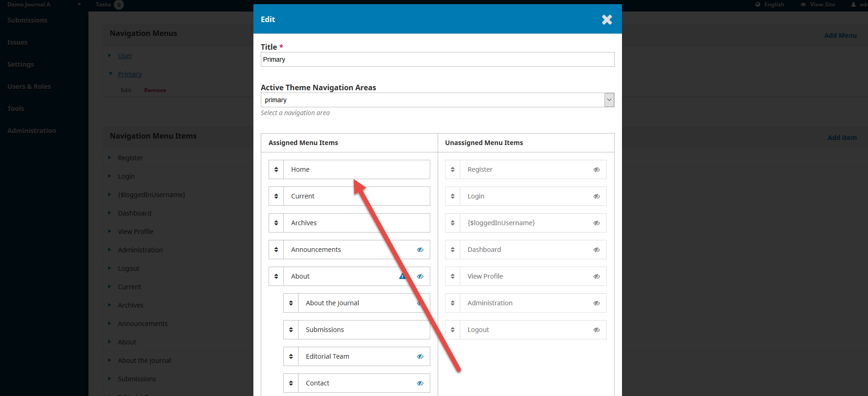Toggle visibility eye on Editorial Team

(x=420, y=356)
